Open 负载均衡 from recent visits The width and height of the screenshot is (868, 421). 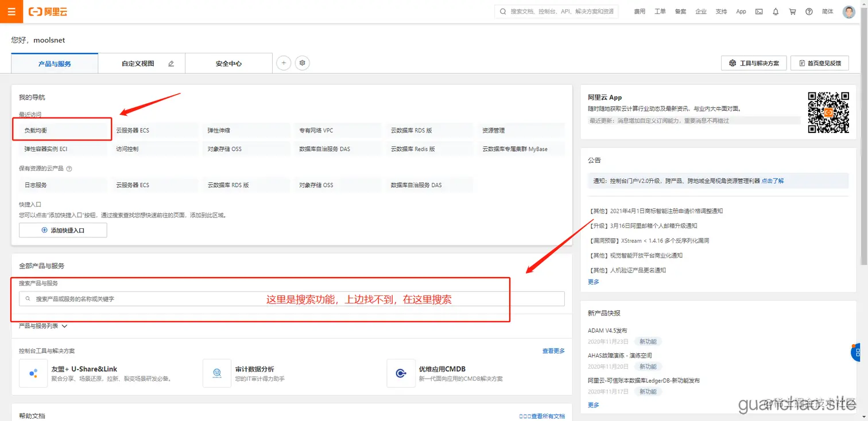[x=63, y=130]
